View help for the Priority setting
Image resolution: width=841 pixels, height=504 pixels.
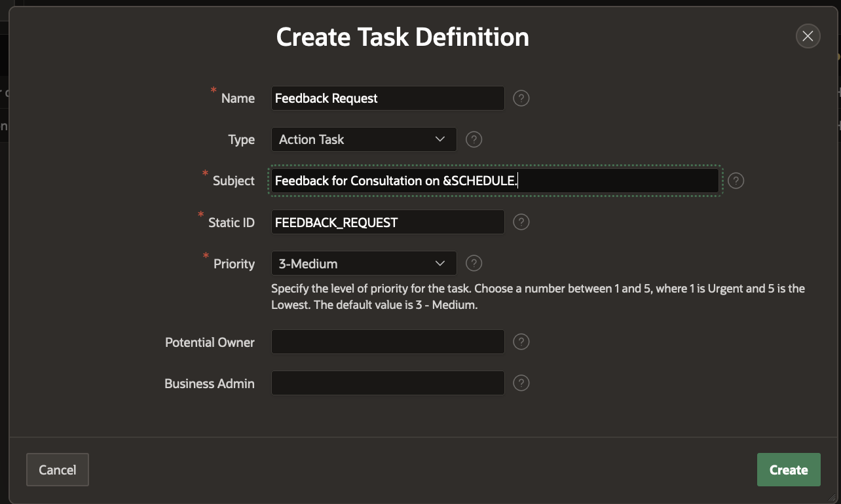474,263
